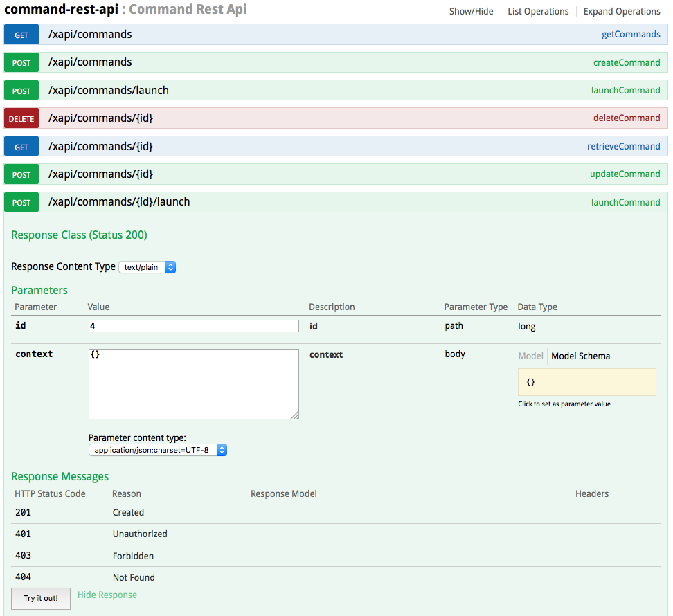Click the command-rest-api heading title
Viewport: 673px width, 616px height.
(61, 10)
